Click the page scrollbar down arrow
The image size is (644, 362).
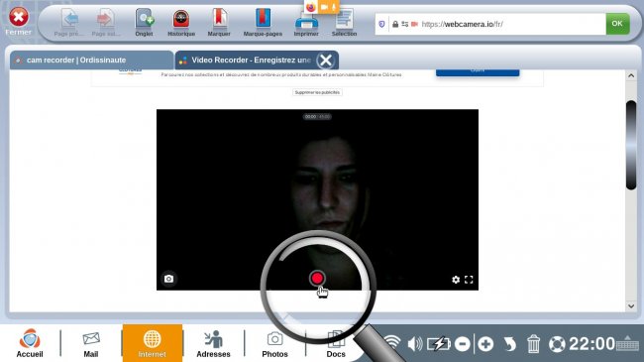tap(631, 306)
